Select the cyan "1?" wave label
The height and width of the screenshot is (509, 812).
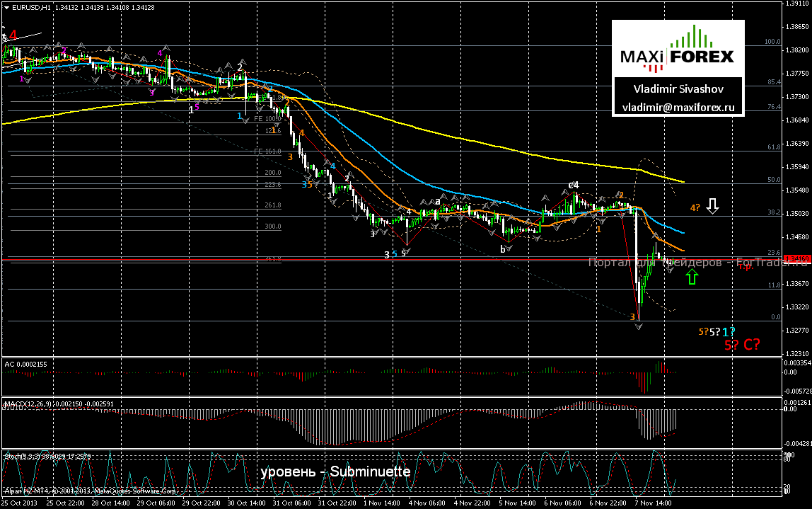[728, 331]
